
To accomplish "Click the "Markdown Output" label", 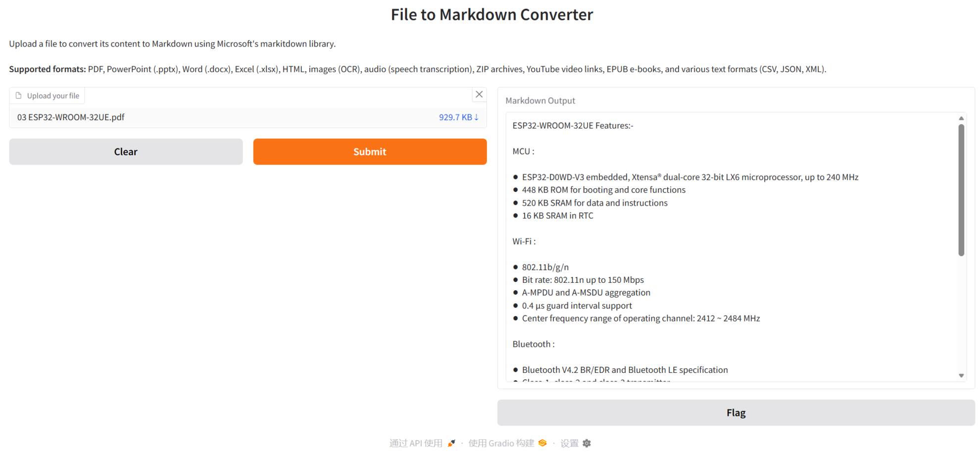I will coord(540,100).
